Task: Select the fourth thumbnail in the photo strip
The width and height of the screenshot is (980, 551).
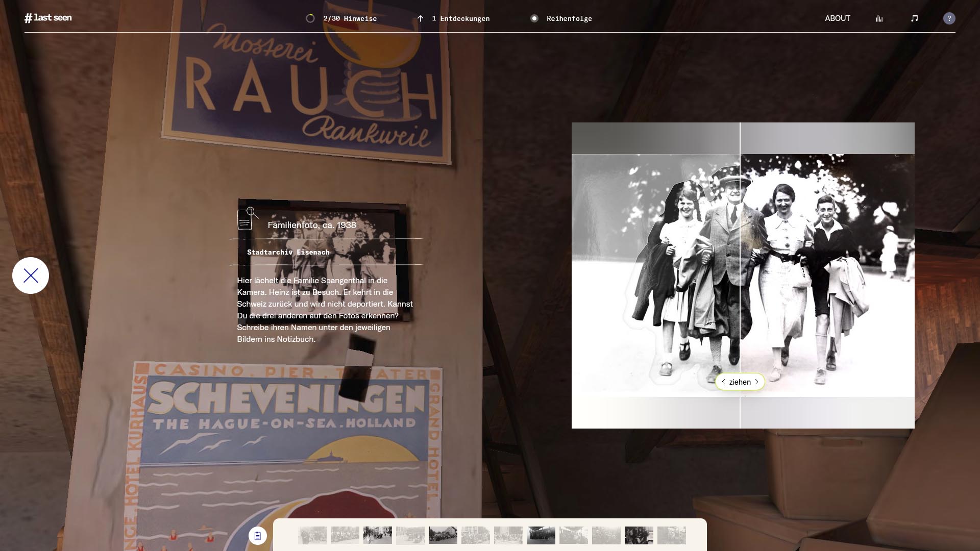Action: coord(410,535)
